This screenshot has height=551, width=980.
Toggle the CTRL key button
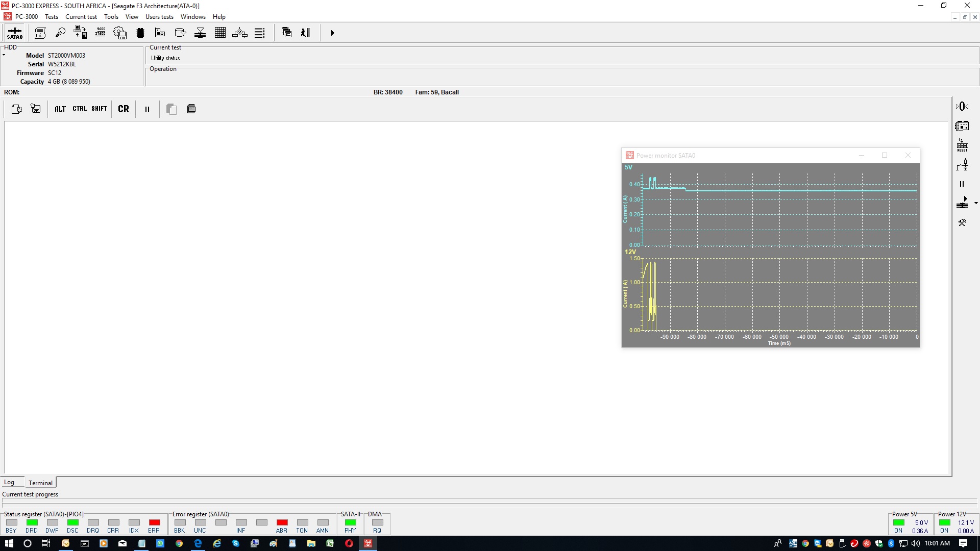tap(80, 109)
